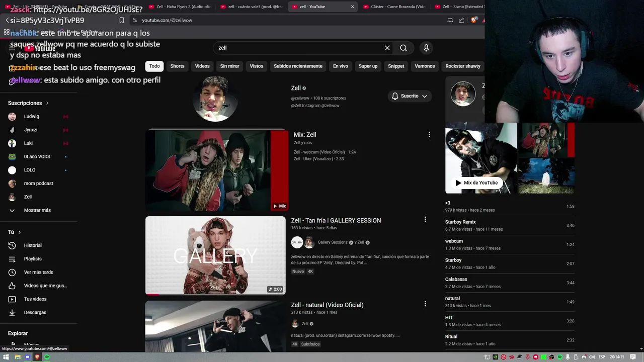Select the En vivo filter chip
The height and width of the screenshot is (362, 644).
coord(341,66)
